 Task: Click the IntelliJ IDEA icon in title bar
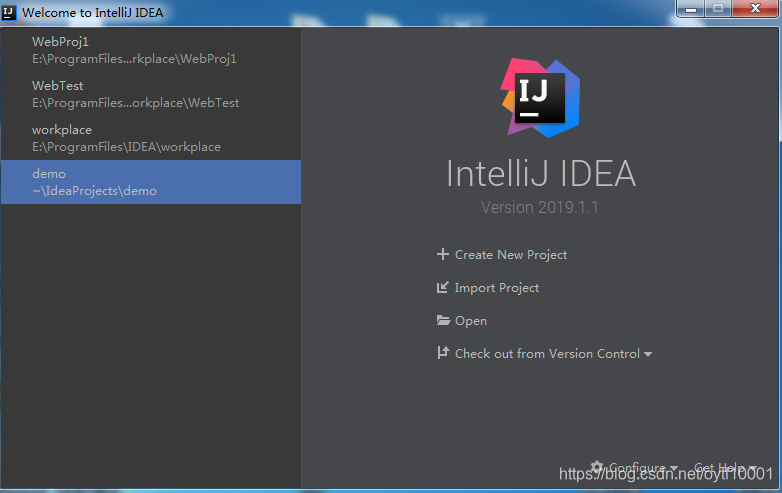coord(9,12)
